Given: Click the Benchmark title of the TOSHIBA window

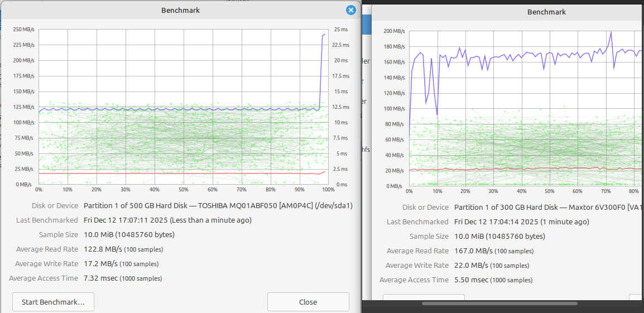Looking at the screenshot, I should (181, 11).
